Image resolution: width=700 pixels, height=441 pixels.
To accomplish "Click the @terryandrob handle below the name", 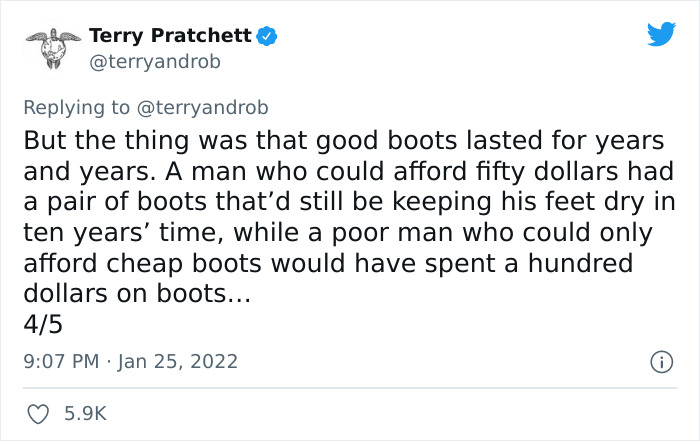I will point(155,62).
